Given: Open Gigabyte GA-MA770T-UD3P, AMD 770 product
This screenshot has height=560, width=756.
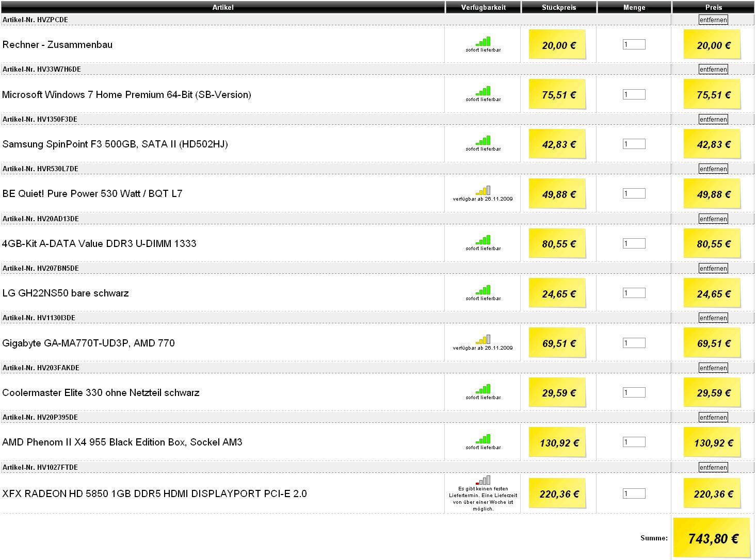Looking at the screenshot, I should tap(88, 343).
